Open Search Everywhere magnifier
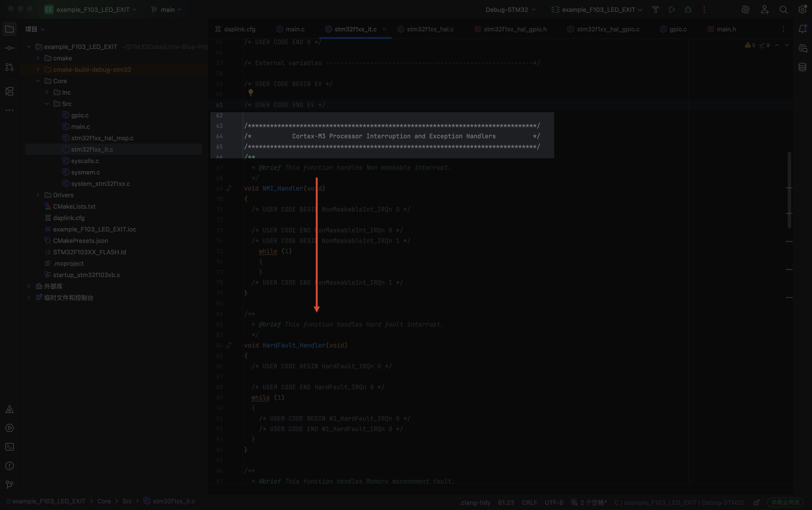812x510 pixels. 784,10
